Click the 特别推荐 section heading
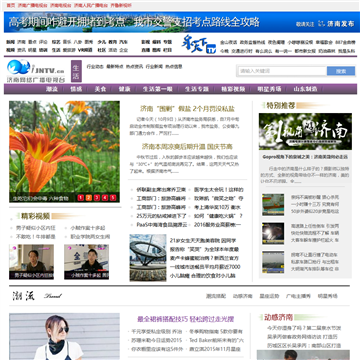Viewport: 360px width, 360px height. [x=281, y=106]
